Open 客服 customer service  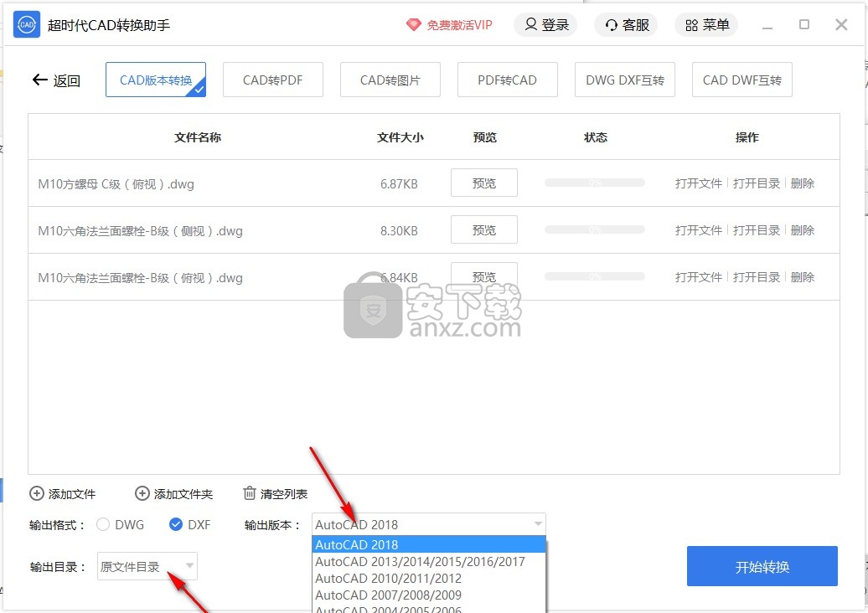point(626,25)
